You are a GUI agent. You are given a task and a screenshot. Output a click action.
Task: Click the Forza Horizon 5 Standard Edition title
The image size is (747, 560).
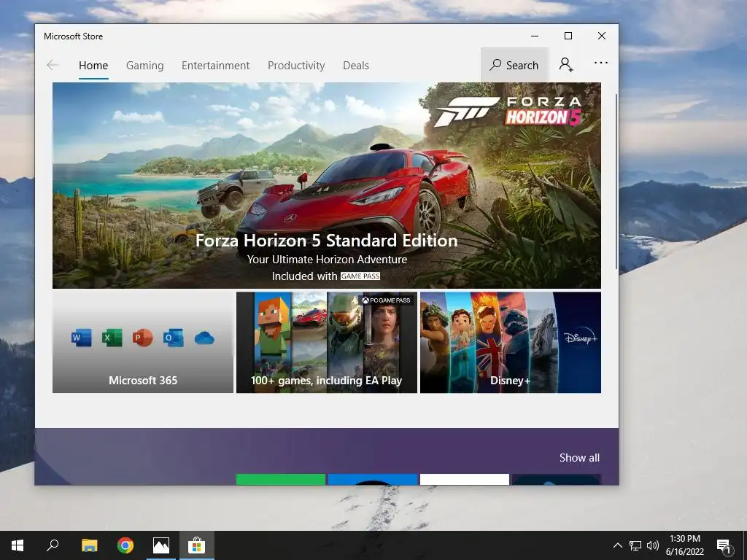pos(326,241)
